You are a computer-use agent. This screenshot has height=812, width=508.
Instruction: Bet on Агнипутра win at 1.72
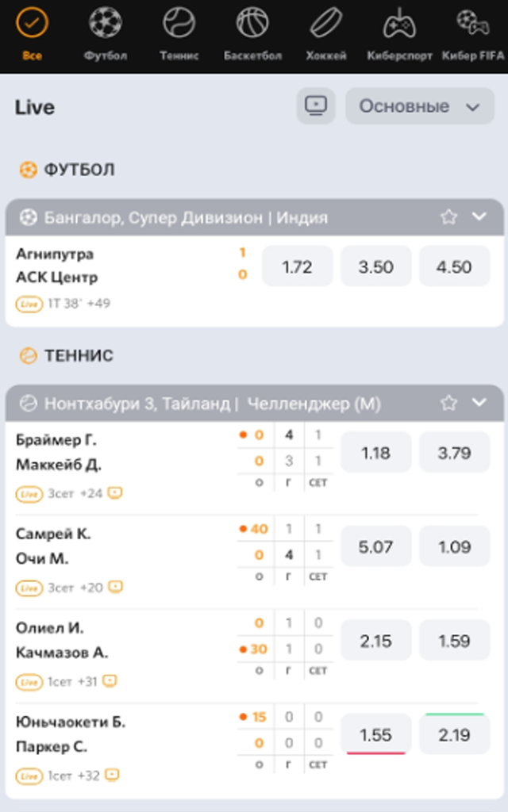[x=297, y=266]
